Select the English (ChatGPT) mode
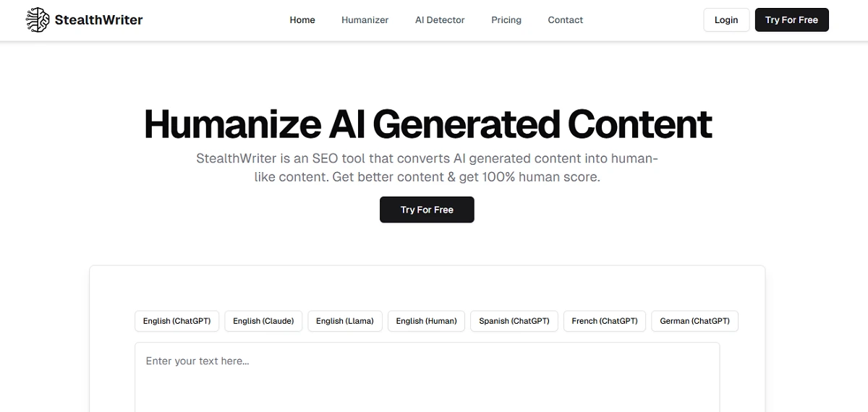This screenshot has height=412, width=868. click(x=176, y=321)
